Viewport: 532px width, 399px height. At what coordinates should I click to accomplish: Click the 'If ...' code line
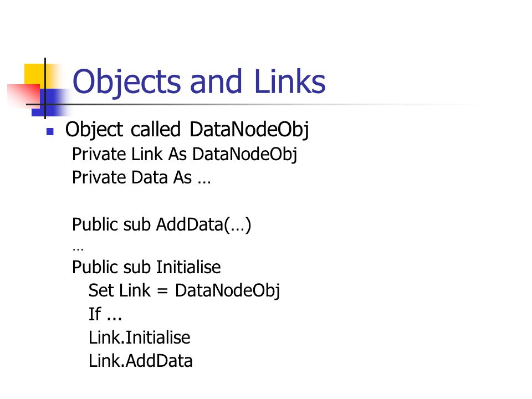click(x=105, y=314)
